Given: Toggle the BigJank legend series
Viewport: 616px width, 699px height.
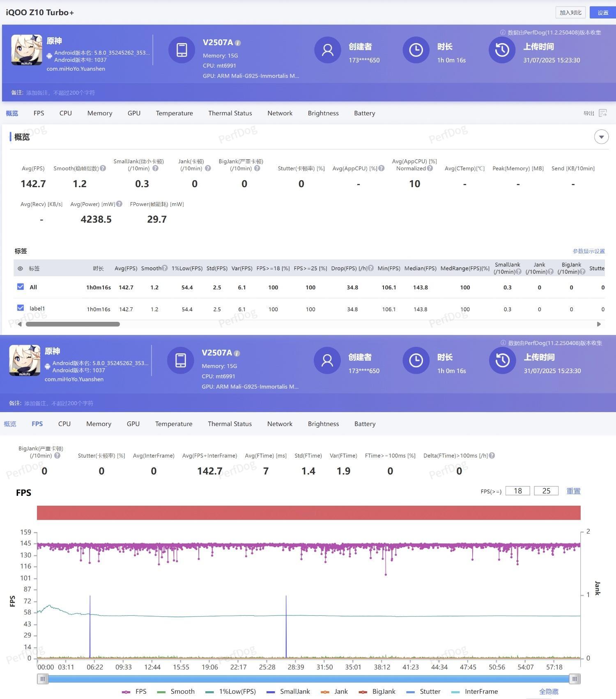Looking at the screenshot, I should 377,692.
